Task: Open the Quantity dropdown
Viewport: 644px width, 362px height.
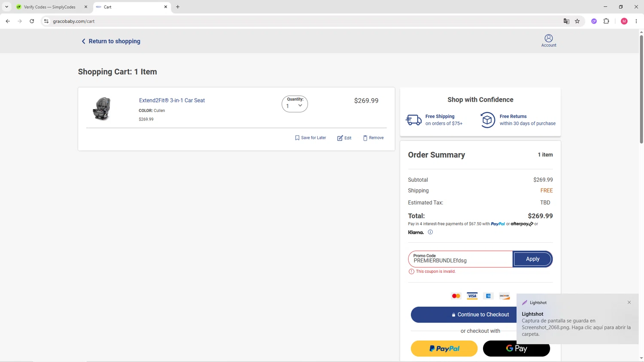Action: [x=295, y=104]
